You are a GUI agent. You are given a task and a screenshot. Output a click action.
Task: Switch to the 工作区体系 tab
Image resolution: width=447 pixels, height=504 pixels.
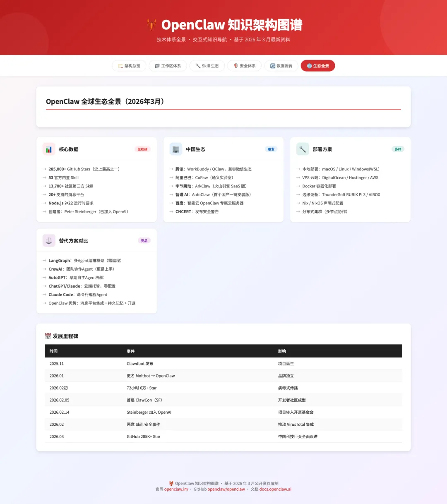168,66
